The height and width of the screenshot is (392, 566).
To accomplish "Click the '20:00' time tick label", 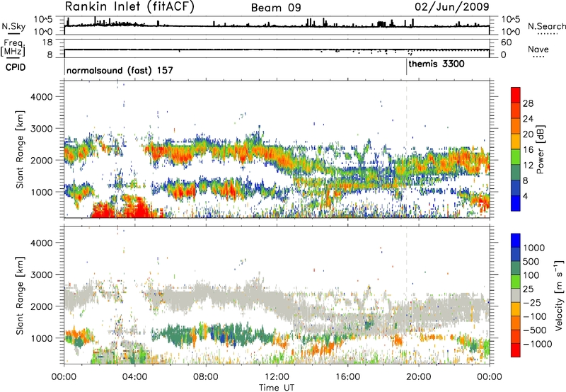I will [418, 377].
